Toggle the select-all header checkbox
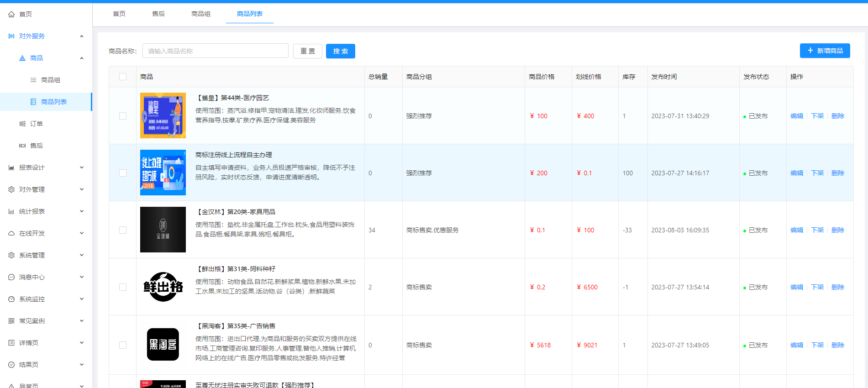 coord(123,77)
